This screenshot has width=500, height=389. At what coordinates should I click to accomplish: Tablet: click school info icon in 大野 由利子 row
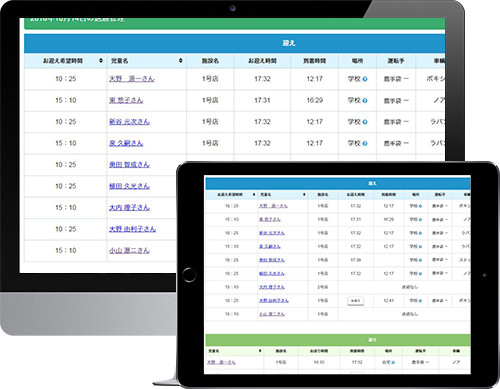[x=420, y=301]
